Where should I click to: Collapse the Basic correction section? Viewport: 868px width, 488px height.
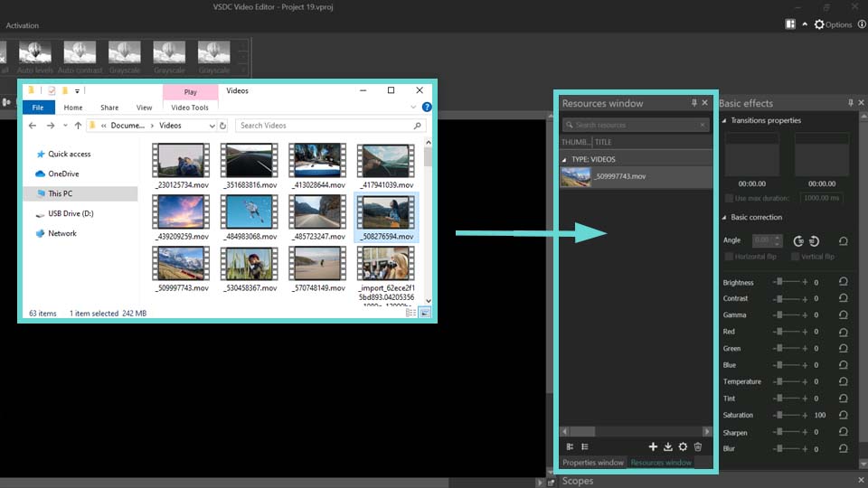[724, 218]
